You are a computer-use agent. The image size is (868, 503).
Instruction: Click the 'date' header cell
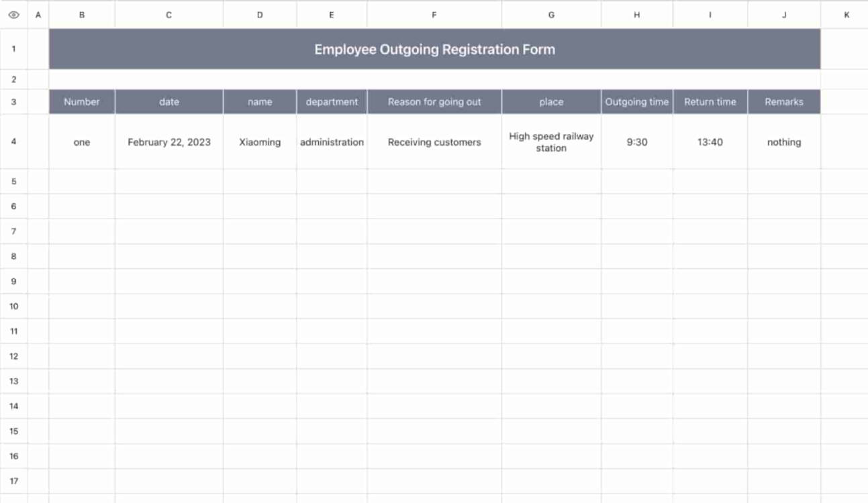click(x=169, y=102)
